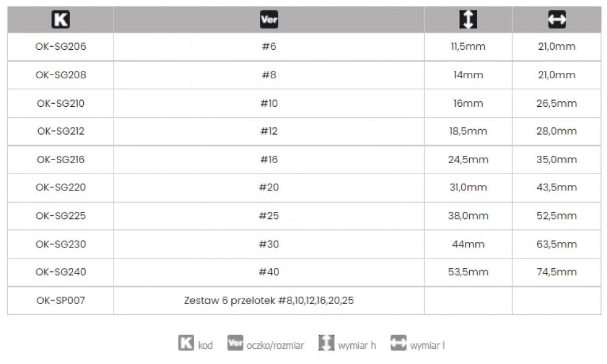Select the OK-SG208 product code
The height and width of the screenshot is (364, 607).
click(61, 75)
